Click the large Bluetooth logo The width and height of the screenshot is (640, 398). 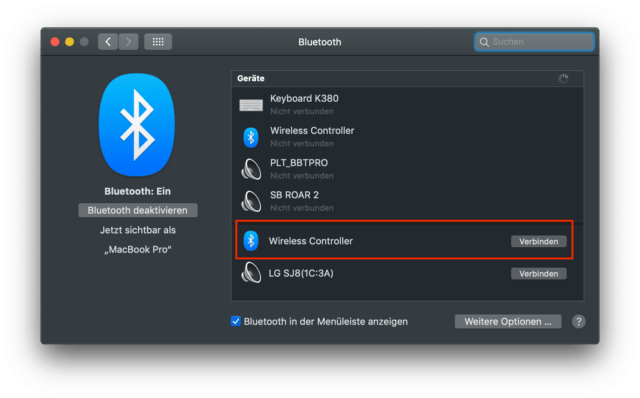point(137,125)
